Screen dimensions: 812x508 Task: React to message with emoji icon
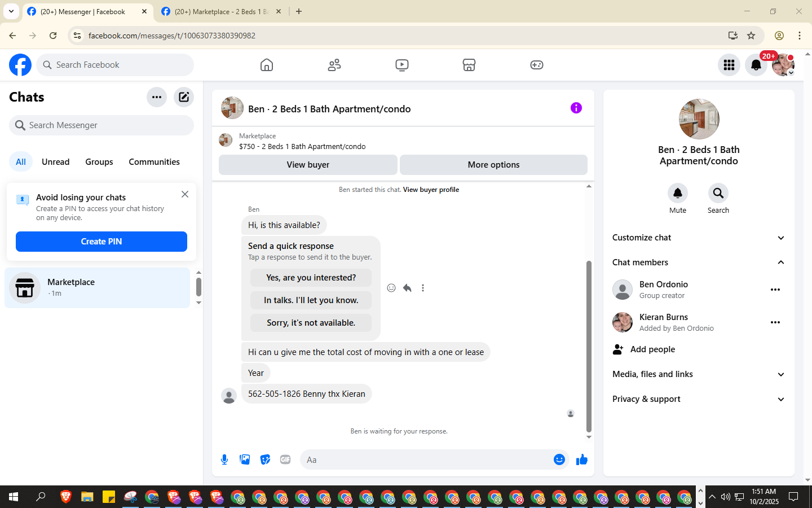[391, 288]
